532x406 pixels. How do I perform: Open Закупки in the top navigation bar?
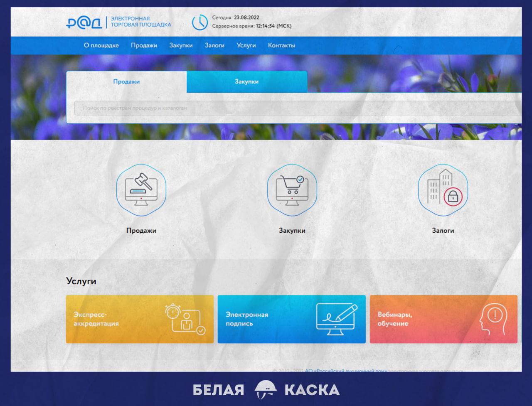pos(181,45)
